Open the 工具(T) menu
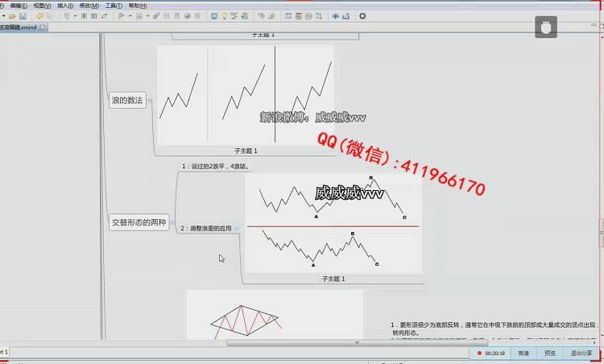Screen dimensions: 604x364 [x=113, y=5]
